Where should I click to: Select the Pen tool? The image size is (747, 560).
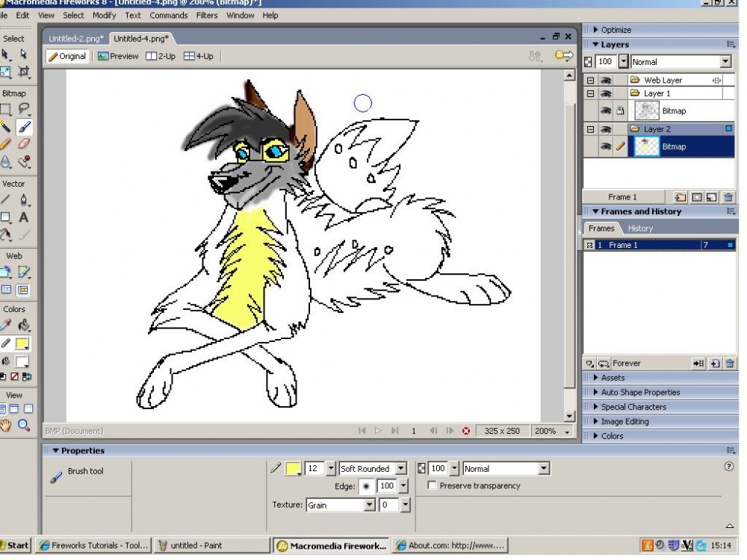(x=23, y=200)
